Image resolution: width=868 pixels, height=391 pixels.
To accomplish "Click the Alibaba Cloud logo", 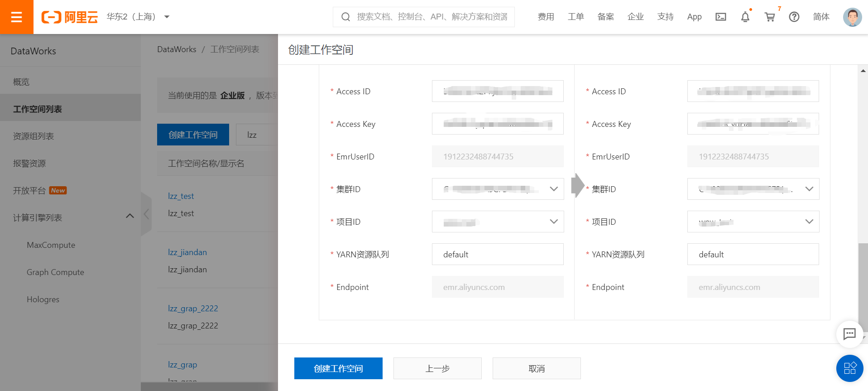I will point(70,17).
